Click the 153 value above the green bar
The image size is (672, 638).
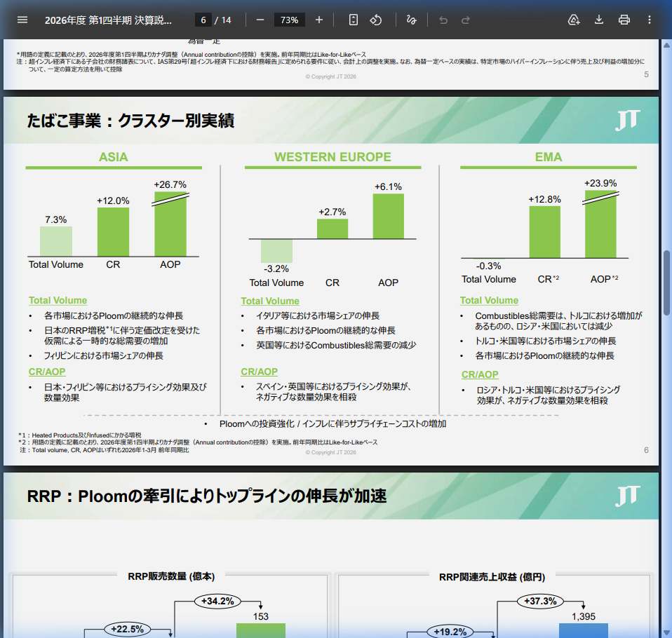[260, 616]
